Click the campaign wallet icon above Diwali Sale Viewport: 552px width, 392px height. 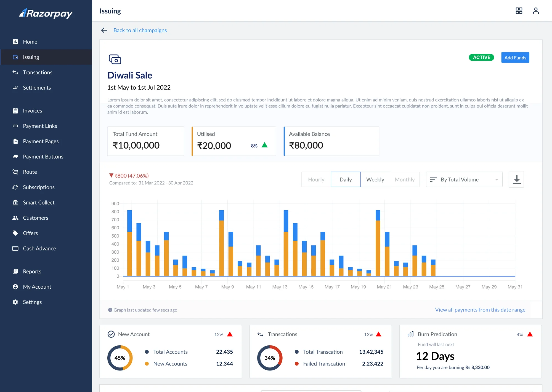click(115, 59)
